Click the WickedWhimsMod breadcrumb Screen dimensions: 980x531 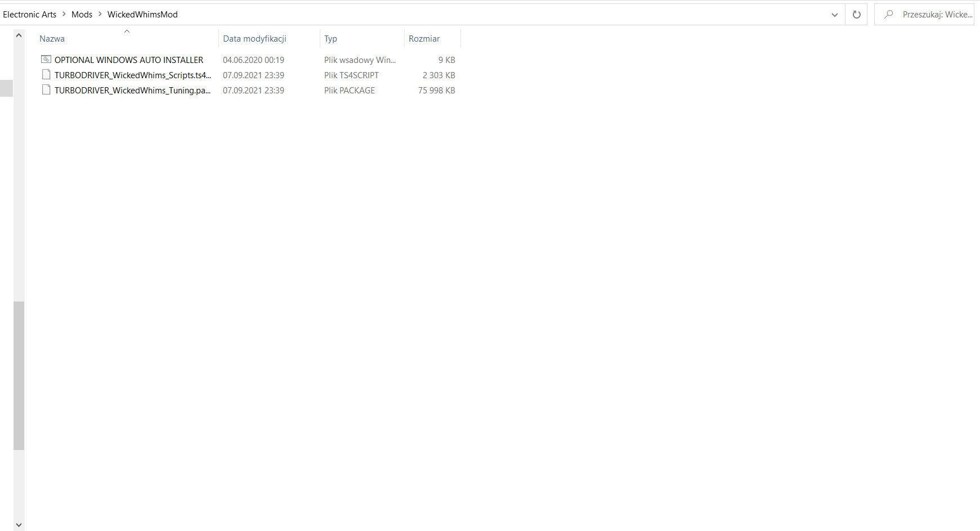142,15
